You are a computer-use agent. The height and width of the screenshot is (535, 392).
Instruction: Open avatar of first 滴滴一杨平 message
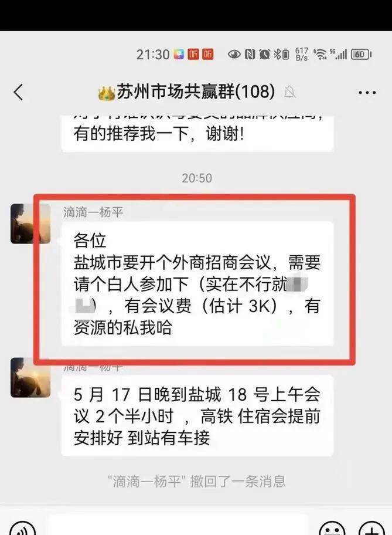[x=30, y=224]
